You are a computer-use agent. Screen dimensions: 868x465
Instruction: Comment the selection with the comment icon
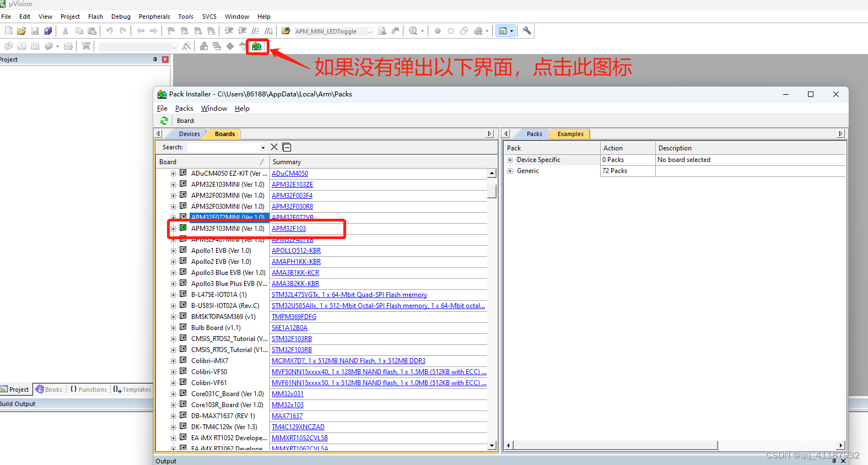click(255, 31)
